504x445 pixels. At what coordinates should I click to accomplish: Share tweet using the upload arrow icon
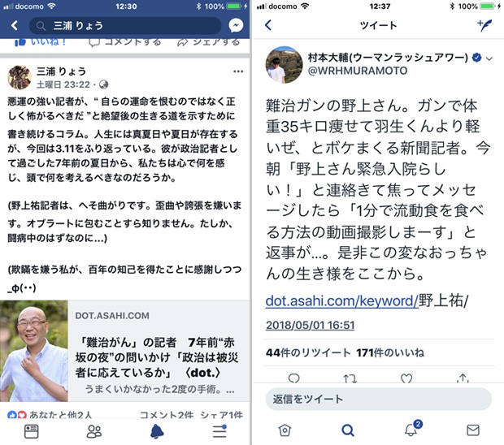pos(463,378)
